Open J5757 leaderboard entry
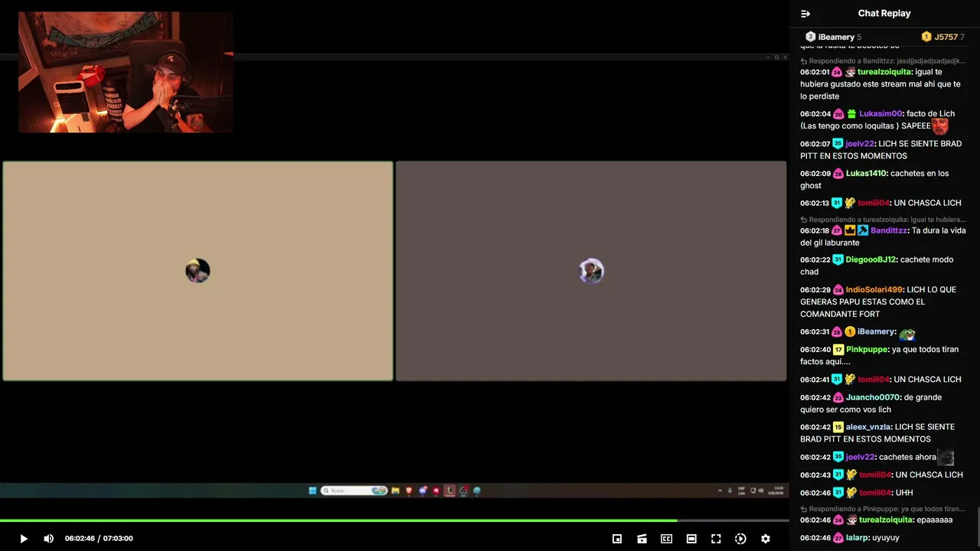 (x=942, y=37)
